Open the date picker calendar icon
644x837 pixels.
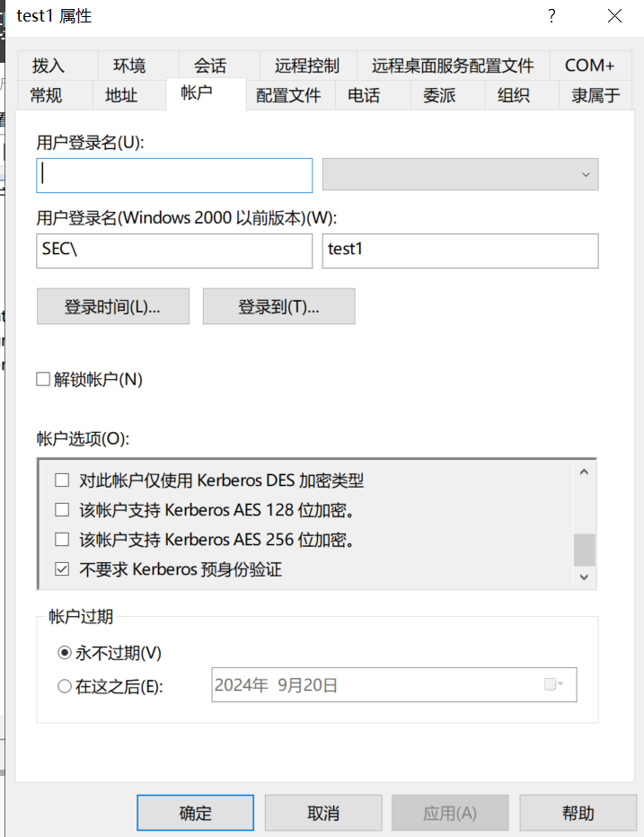pos(553,685)
